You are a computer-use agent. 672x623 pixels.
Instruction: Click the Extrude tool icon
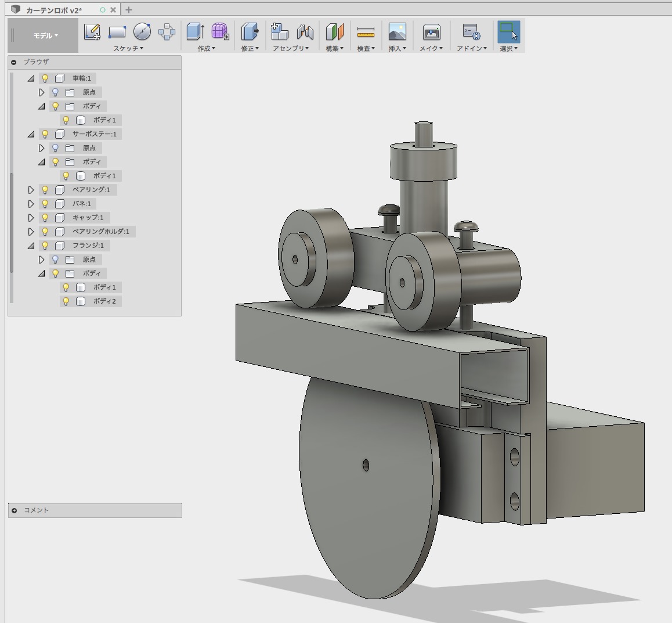(x=195, y=32)
